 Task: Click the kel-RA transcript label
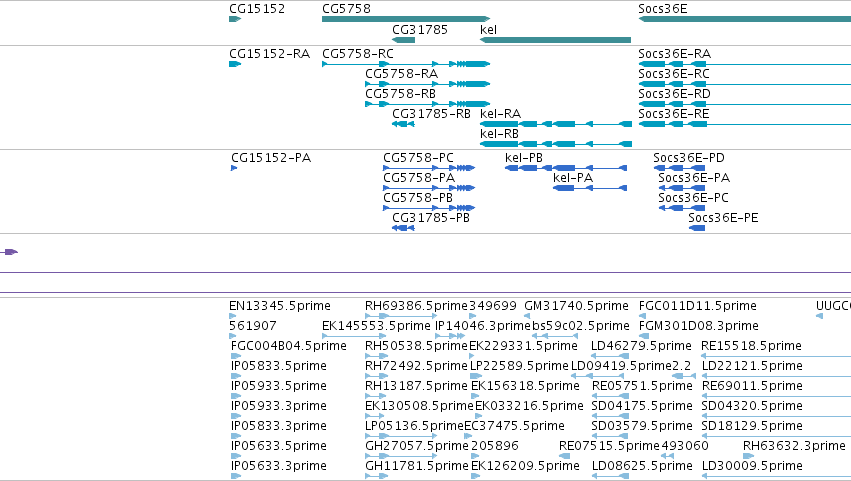500,114
